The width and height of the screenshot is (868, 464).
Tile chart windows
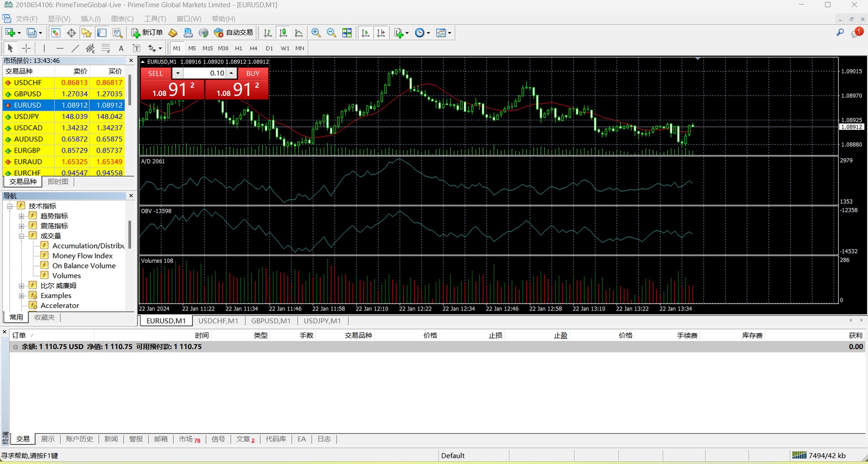tap(347, 33)
